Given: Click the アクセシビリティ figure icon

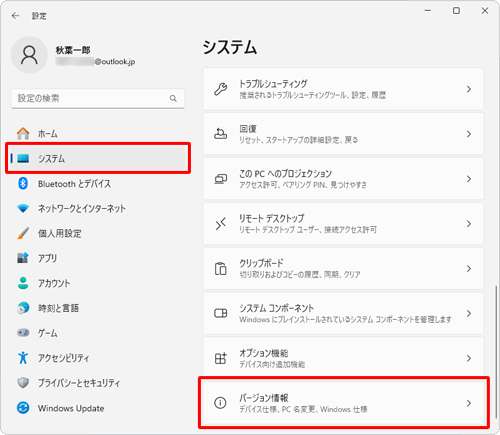Looking at the screenshot, I should [23, 358].
